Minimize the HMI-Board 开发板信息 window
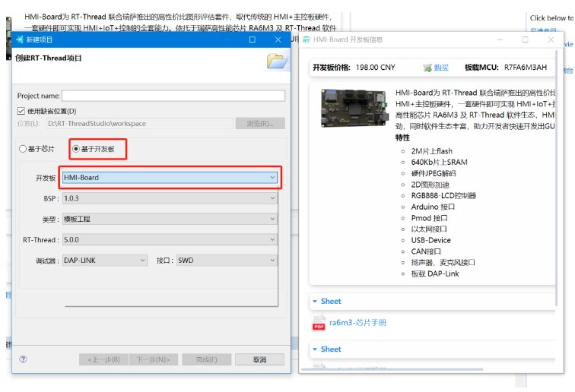Viewport: 575px width, 392px height. 500,40
